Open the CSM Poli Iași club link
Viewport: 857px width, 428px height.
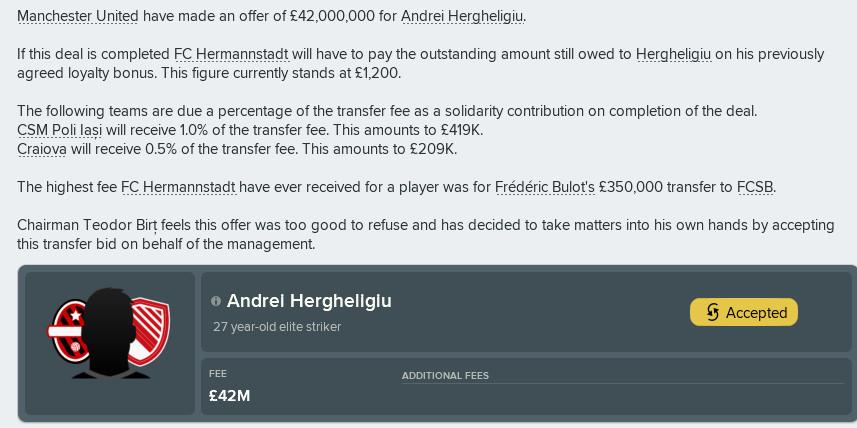tap(60, 130)
